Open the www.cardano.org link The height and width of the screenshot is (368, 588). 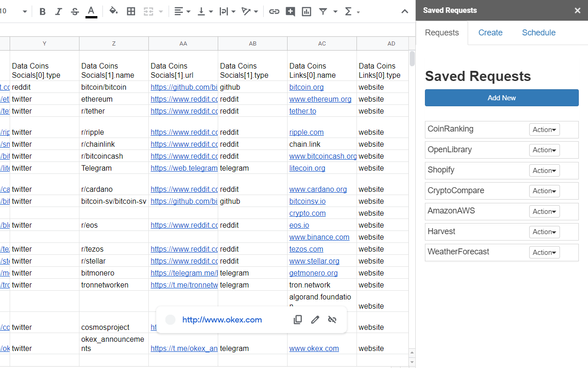pos(318,190)
